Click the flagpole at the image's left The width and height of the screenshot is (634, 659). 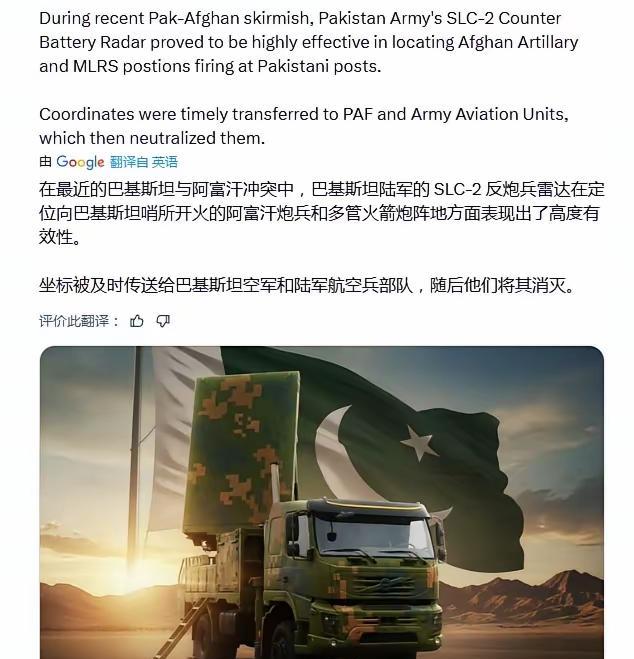[x=135, y=456]
